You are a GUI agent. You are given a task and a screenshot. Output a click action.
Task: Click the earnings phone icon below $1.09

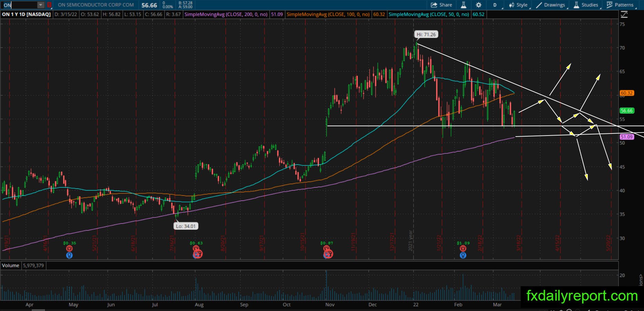coord(463,249)
